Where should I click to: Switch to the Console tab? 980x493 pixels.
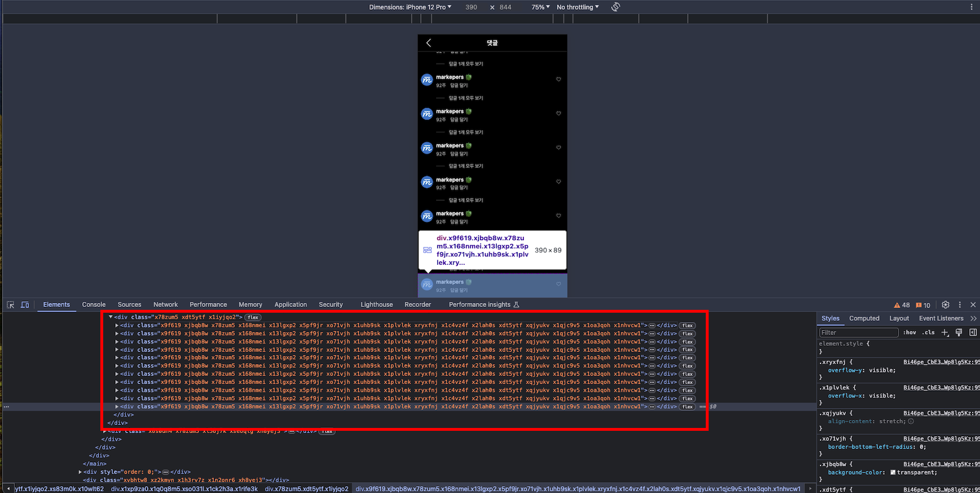(93, 305)
